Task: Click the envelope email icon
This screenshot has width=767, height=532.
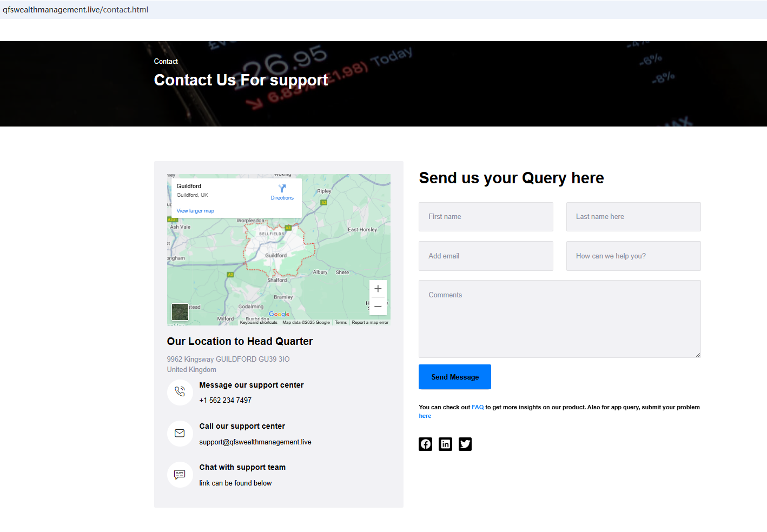Action: click(x=180, y=433)
